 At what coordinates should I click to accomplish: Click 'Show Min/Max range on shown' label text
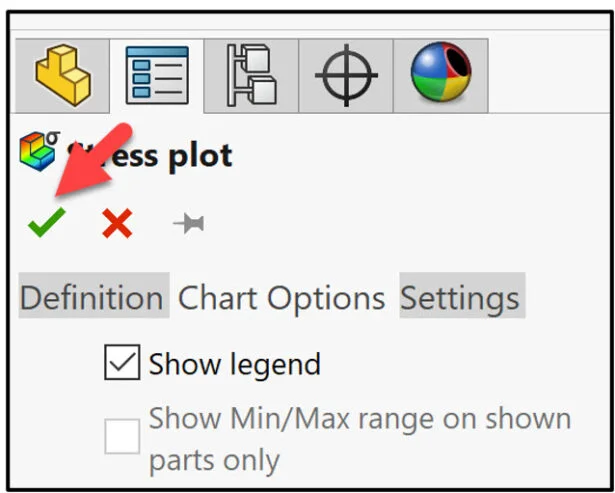tap(360, 419)
